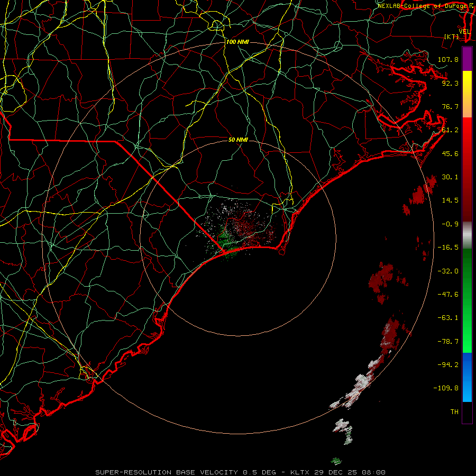This screenshot has width=476, height=476.
Task: Click the [KT] units label
Action: click(452, 36)
